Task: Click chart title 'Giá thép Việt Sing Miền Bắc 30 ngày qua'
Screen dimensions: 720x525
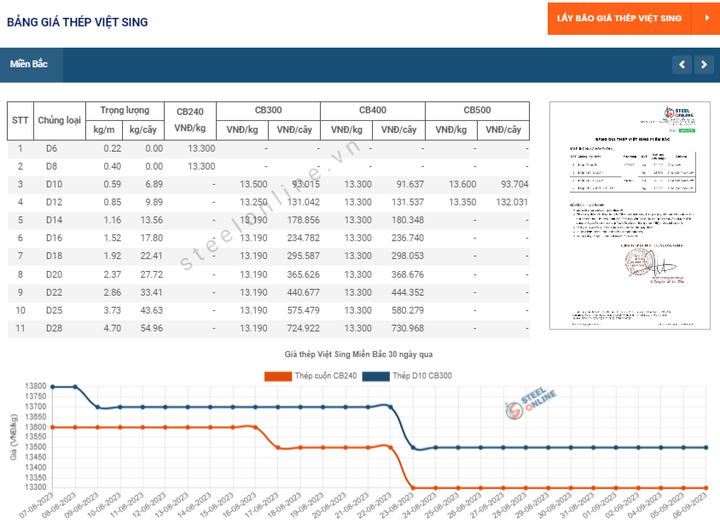Action: [359, 355]
